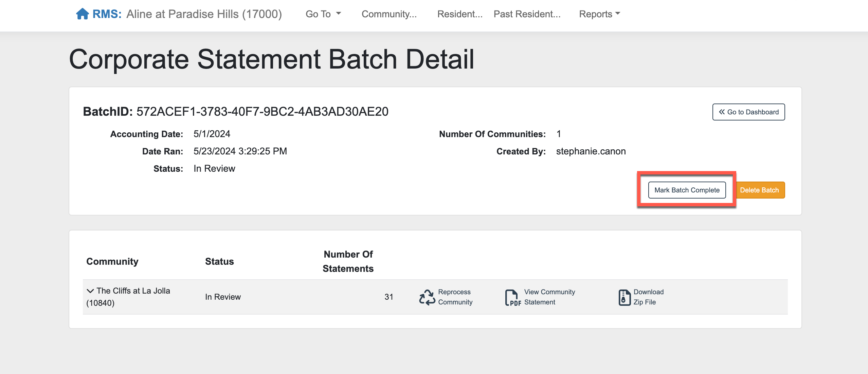The width and height of the screenshot is (868, 374).
Task: Open the Reports dropdown menu
Action: (x=599, y=14)
